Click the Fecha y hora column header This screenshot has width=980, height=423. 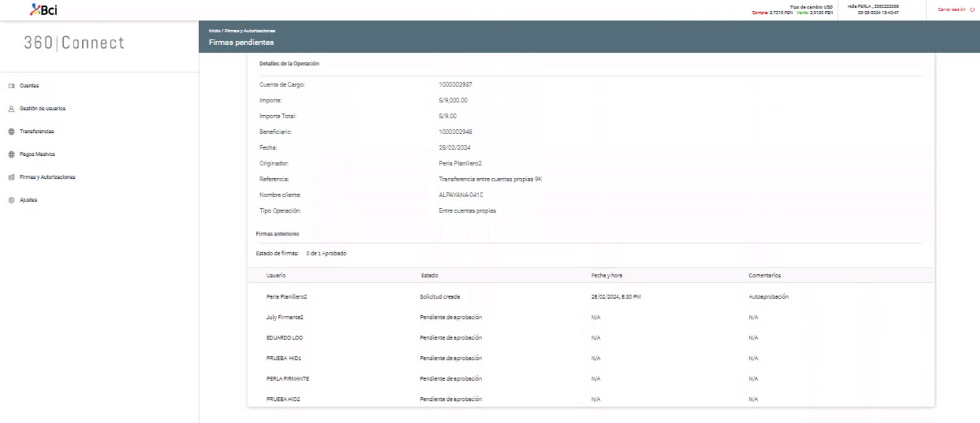(606, 275)
